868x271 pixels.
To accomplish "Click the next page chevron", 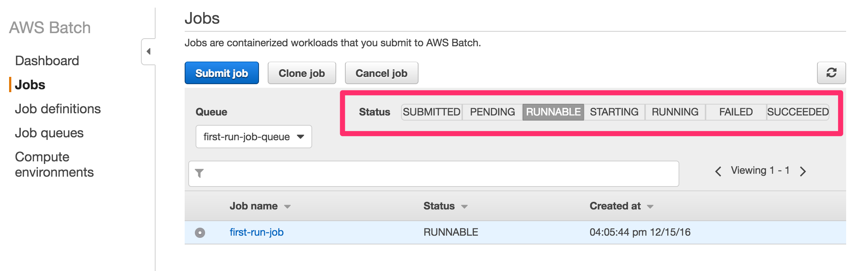I will point(803,171).
